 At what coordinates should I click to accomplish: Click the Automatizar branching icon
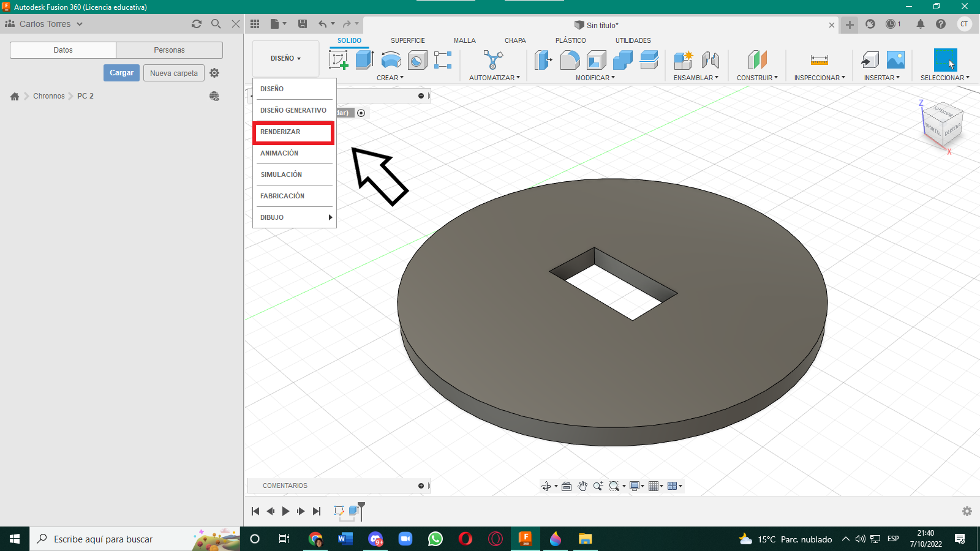(x=493, y=60)
